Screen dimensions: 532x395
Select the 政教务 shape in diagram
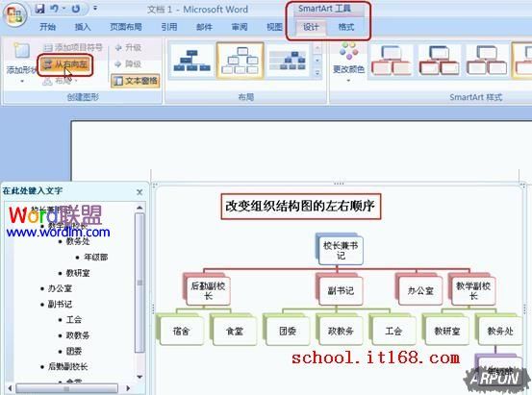click(x=341, y=331)
